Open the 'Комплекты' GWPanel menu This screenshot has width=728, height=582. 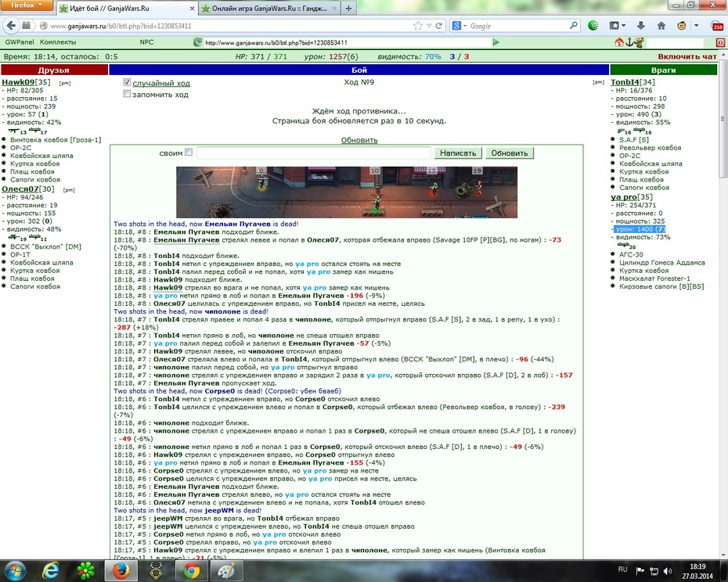pyautogui.click(x=58, y=42)
